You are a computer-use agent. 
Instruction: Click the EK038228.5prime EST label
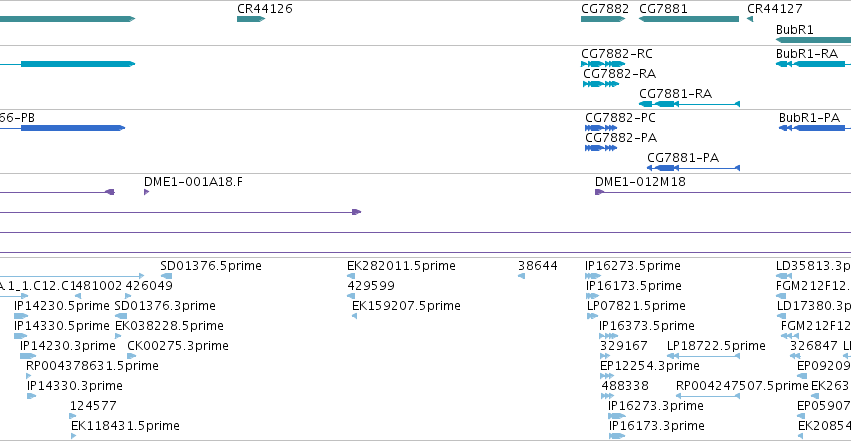click(x=169, y=326)
